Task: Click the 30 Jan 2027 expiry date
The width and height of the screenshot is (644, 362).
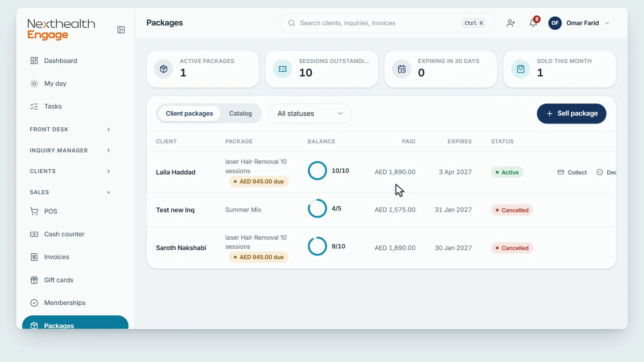Action: point(453,248)
